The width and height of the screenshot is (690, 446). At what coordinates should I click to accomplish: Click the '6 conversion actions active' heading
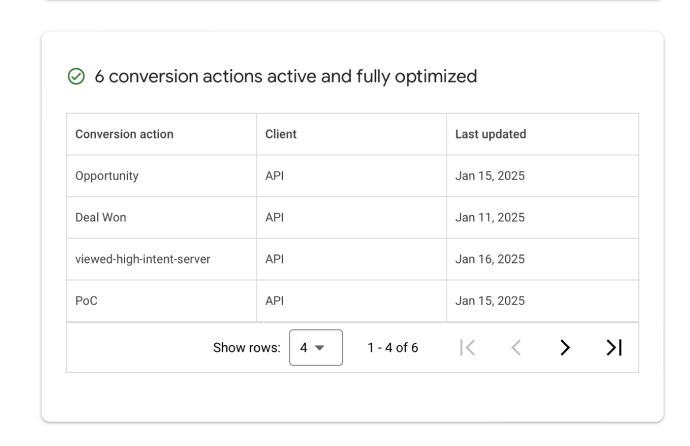(286, 77)
